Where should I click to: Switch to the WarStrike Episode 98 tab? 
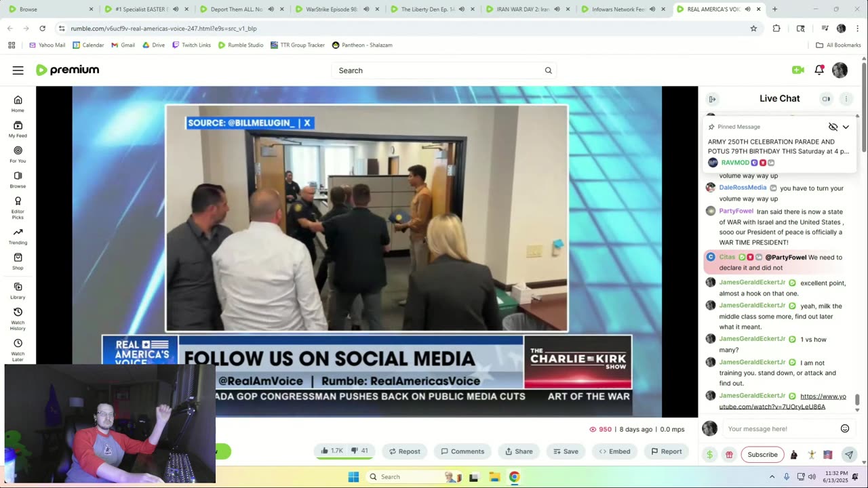tap(336, 9)
